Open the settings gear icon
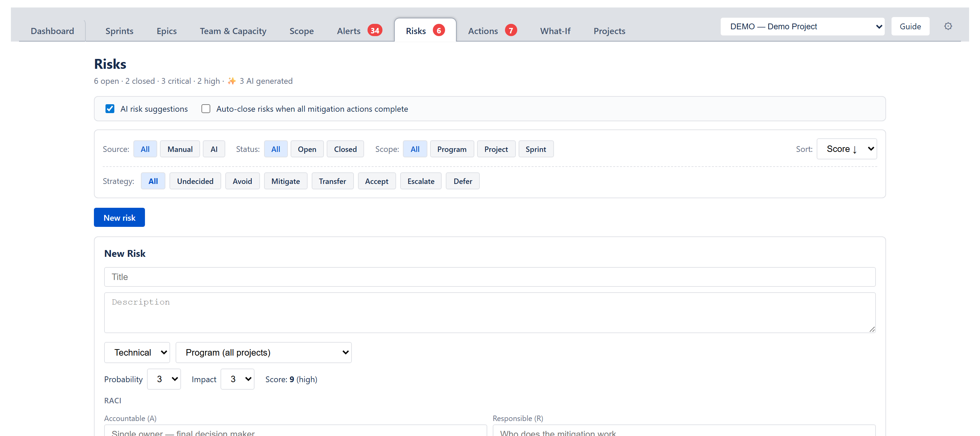 tap(948, 26)
